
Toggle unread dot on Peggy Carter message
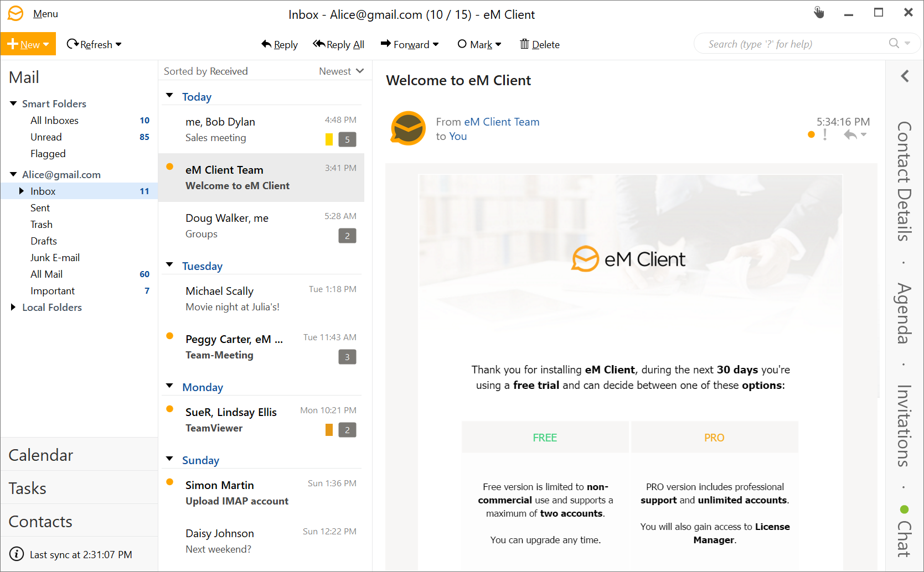pos(170,336)
